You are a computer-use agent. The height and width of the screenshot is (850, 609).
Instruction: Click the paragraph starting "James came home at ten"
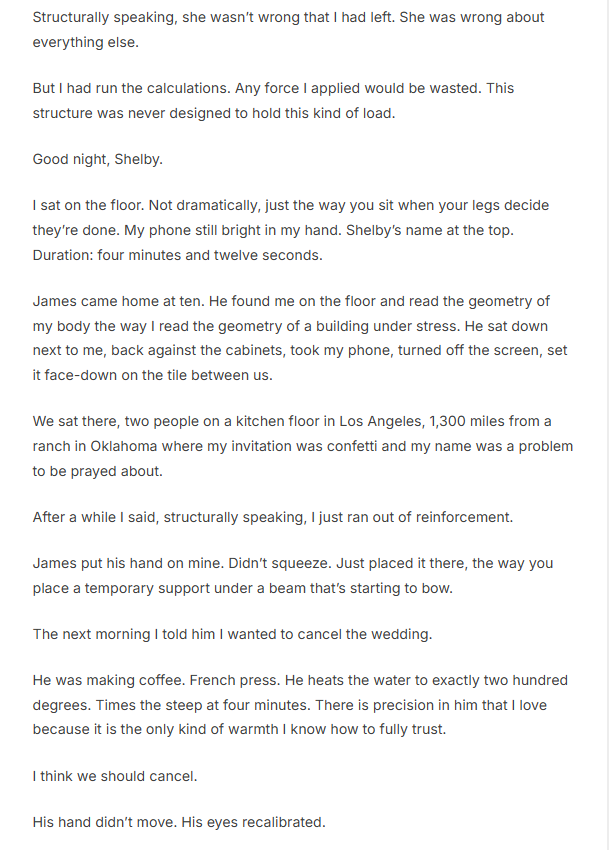tap(291, 337)
